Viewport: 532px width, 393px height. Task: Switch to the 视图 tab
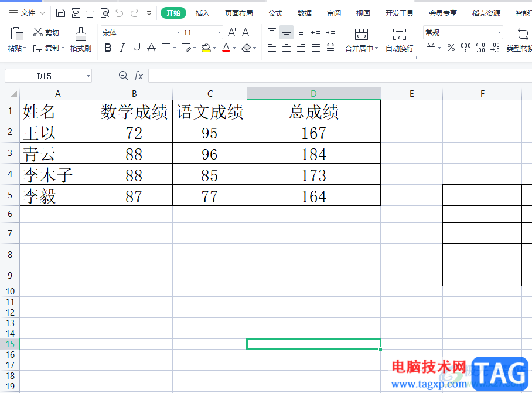[x=363, y=13]
